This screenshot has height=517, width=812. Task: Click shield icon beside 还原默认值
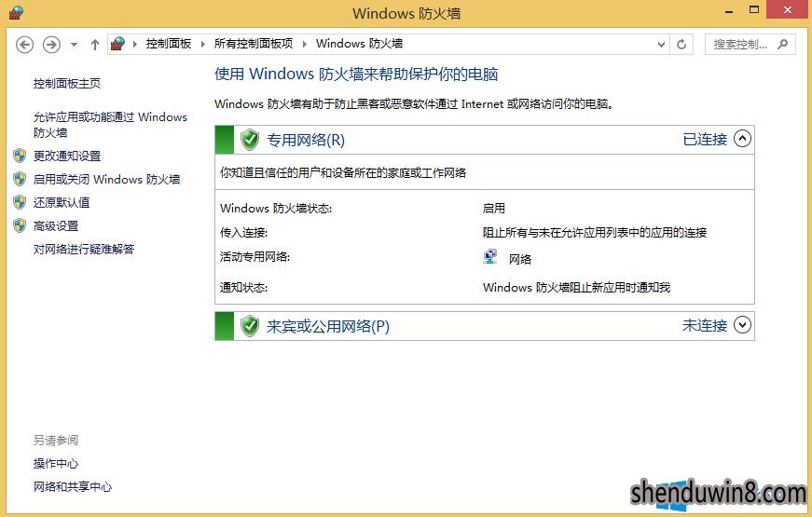(x=20, y=202)
